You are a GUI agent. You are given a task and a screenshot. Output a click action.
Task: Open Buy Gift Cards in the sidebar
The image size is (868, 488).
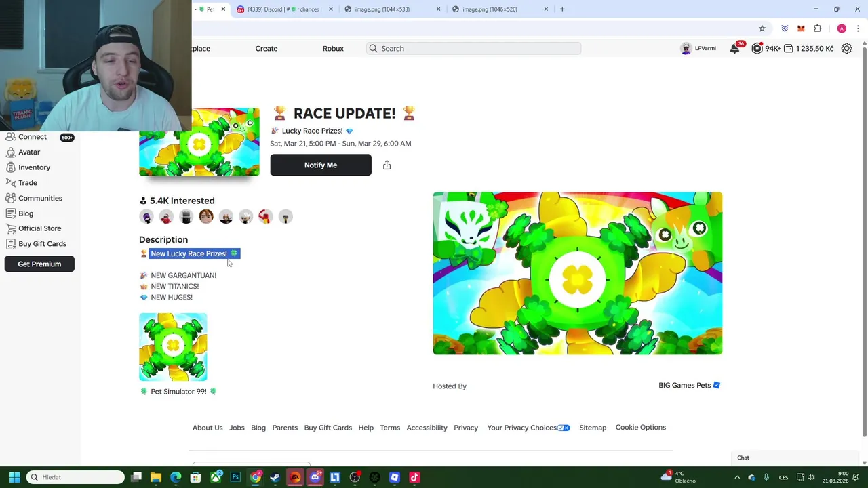(x=42, y=244)
